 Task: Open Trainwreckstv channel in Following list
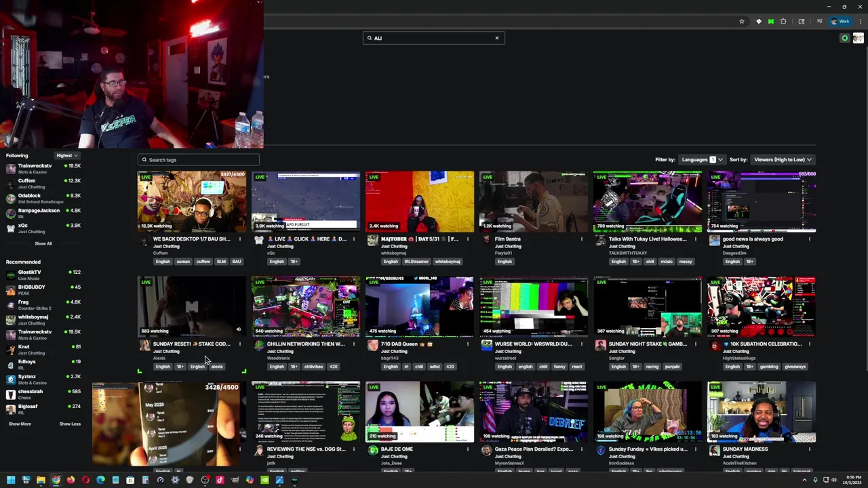point(43,168)
